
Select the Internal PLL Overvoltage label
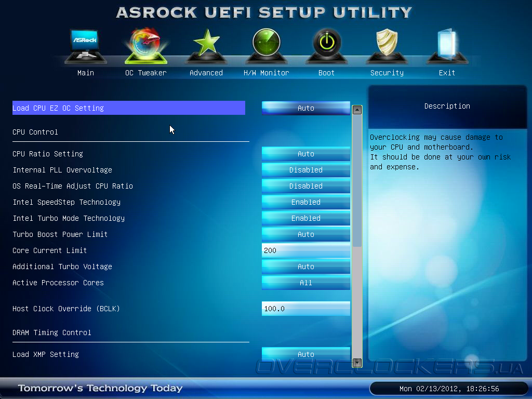click(x=62, y=170)
